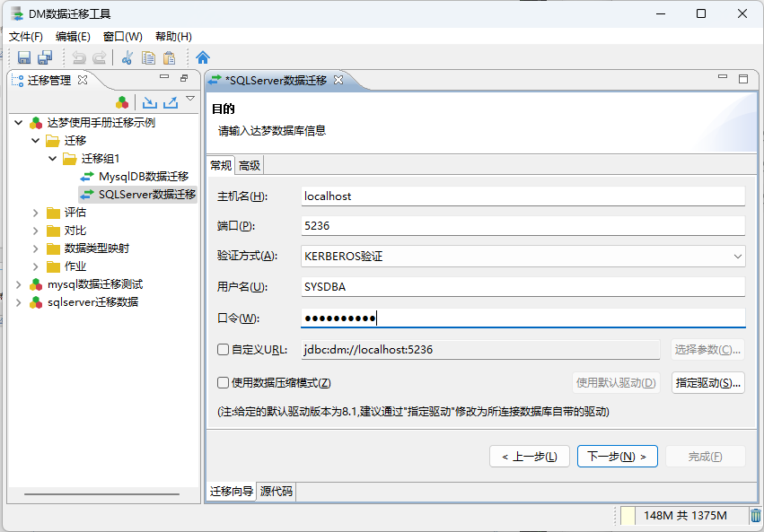Select the 对比 tree item label
The image size is (764, 532).
pos(75,231)
